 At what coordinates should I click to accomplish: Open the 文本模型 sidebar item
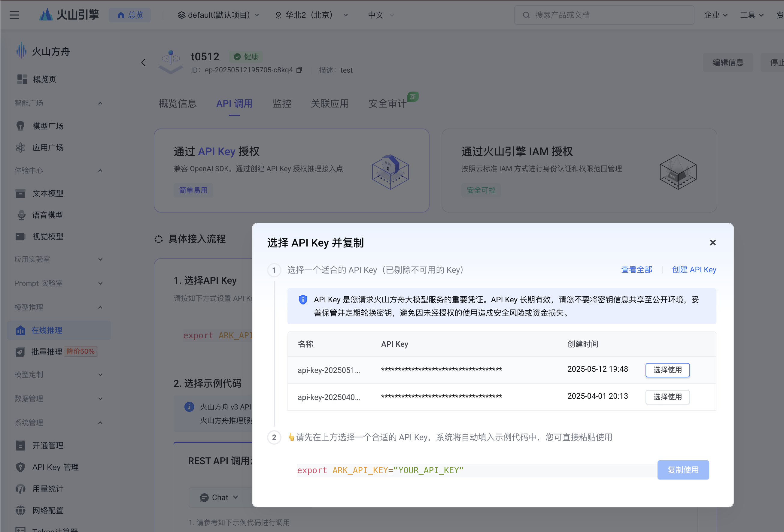pyautogui.click(x=47, y=194)
